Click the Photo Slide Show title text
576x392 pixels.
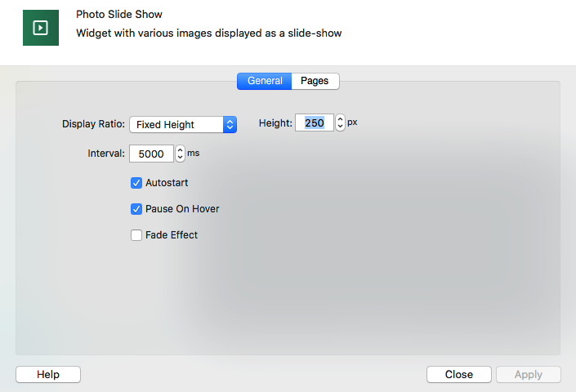pyautogui.click(x=119, y=15)
